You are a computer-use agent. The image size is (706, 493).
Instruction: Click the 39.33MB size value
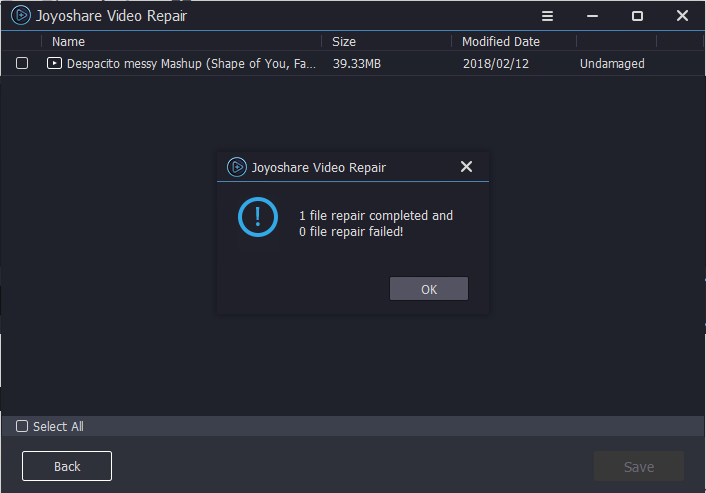click(x=357, y=63)
